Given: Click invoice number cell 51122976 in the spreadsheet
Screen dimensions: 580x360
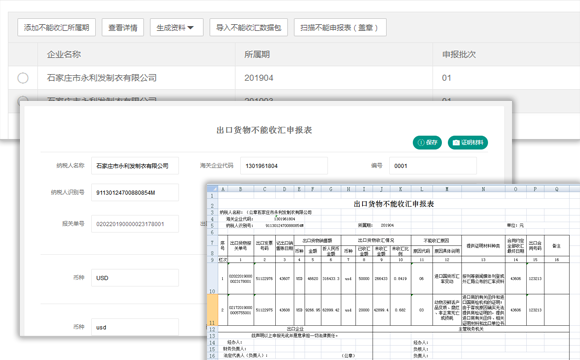Looking at the screenshot, I should pyautogui.click(x=264, y=279).
